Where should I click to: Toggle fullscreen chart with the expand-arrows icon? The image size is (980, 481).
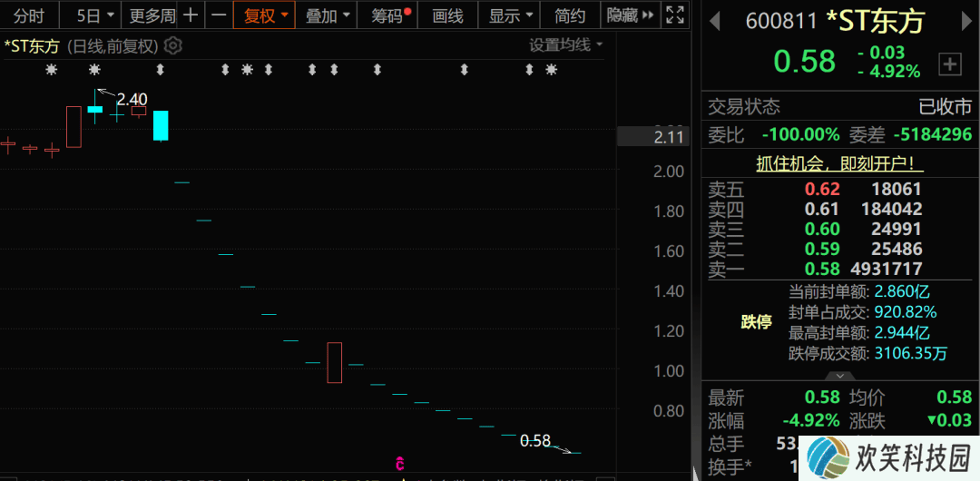click(x=675, y=15)
